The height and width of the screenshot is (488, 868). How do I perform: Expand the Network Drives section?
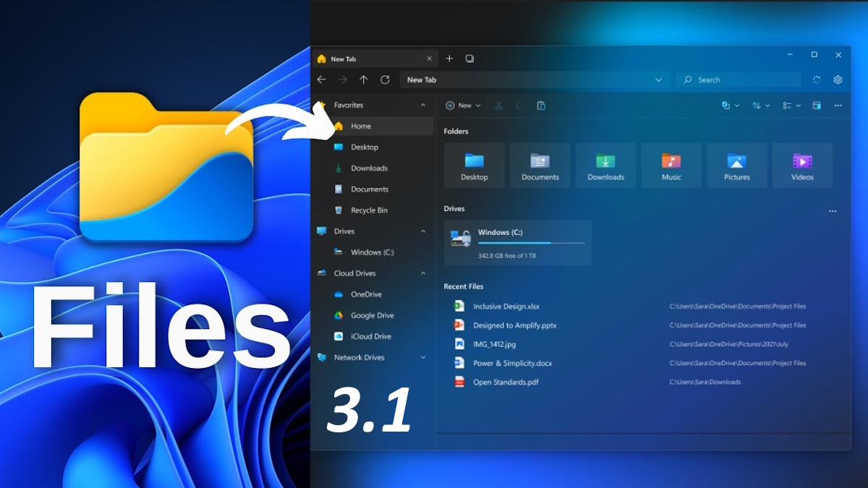[423, 358]
